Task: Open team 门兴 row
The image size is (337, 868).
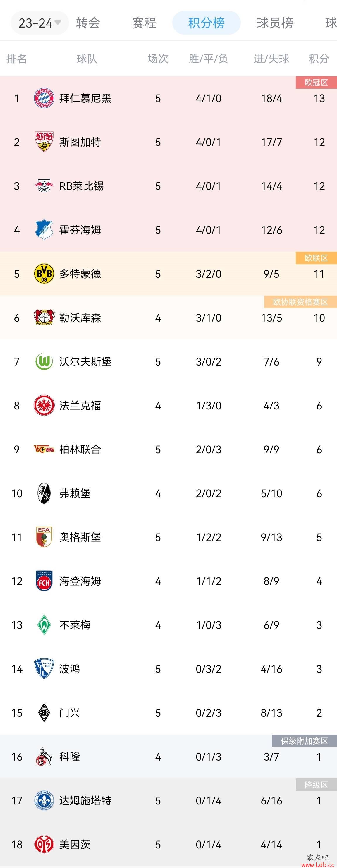Action: (x=168, y=713)
